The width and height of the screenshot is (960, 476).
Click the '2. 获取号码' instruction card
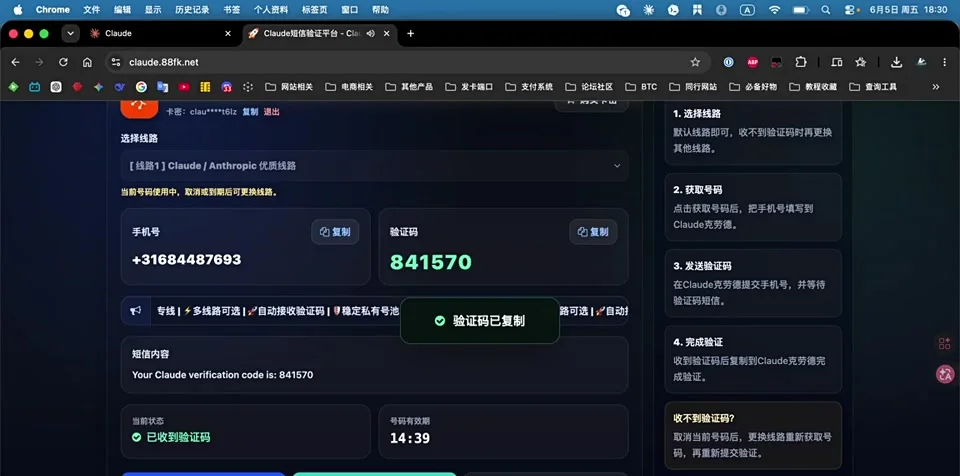pos(753,207)
